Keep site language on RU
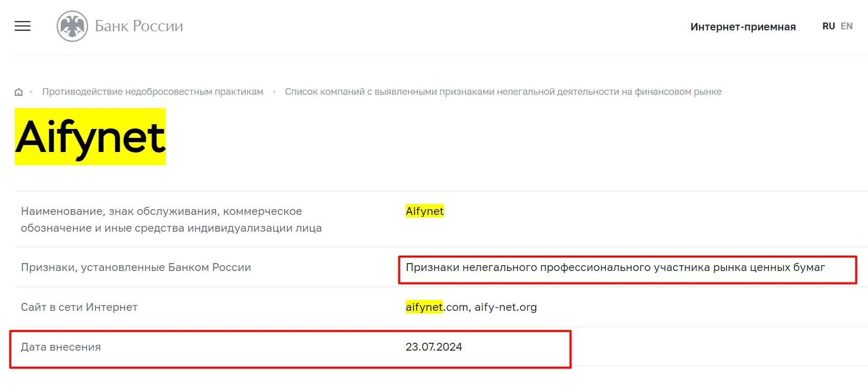Screen dimensions: 868x391 click(x=829, y=25)
